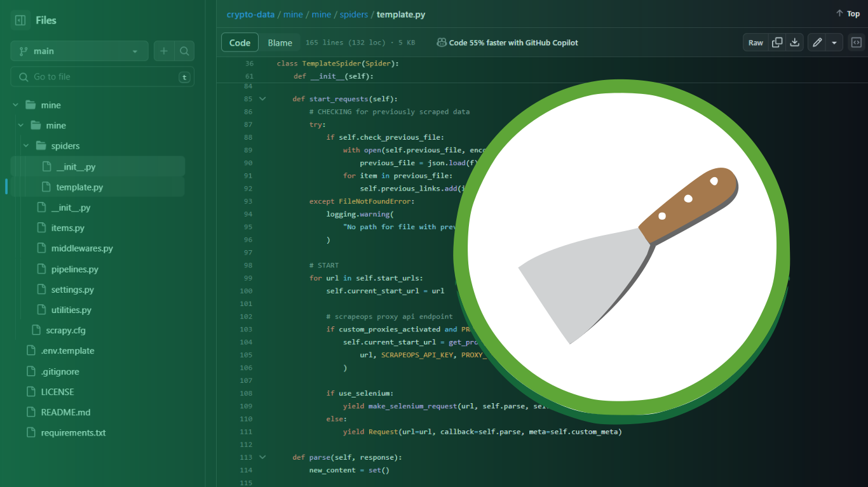This screenshot has height=487, width=868.
Task: Click the file icon beside README.md
Action: pos(31,412)
